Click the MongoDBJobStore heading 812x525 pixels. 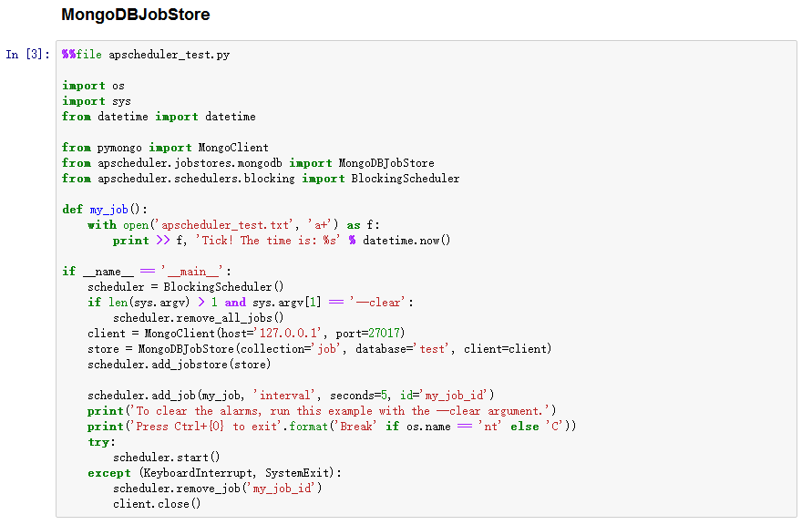tap(135, 15)
